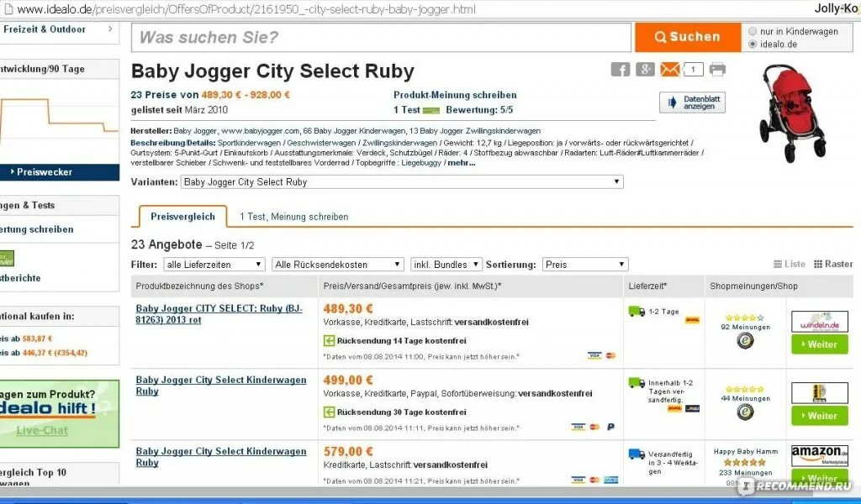Viewport: 861px width, 504px height.
Task: Click star rating above 92 Meinungen
Action: pyautogui.click(x=745, y=318)
